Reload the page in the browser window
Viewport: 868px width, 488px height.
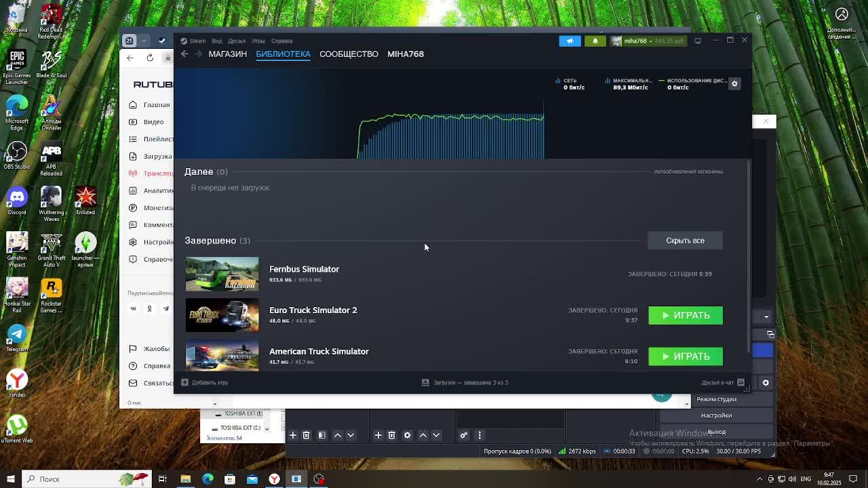coord(150,58)
